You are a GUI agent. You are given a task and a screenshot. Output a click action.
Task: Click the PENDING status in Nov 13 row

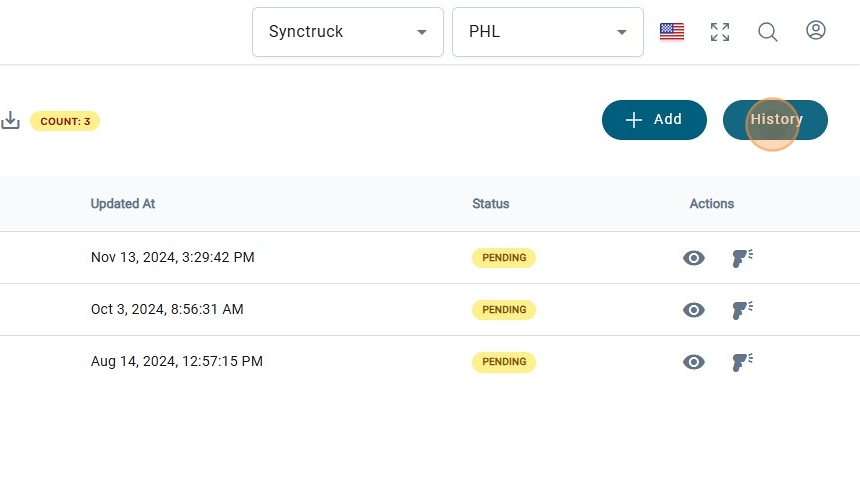tap(504, 258)
